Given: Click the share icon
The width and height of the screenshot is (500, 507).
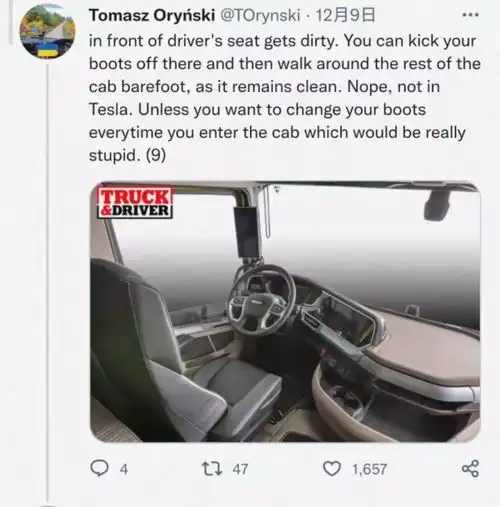Looking at the screenshot, I should pyautogui.click(x=471, y=469).
